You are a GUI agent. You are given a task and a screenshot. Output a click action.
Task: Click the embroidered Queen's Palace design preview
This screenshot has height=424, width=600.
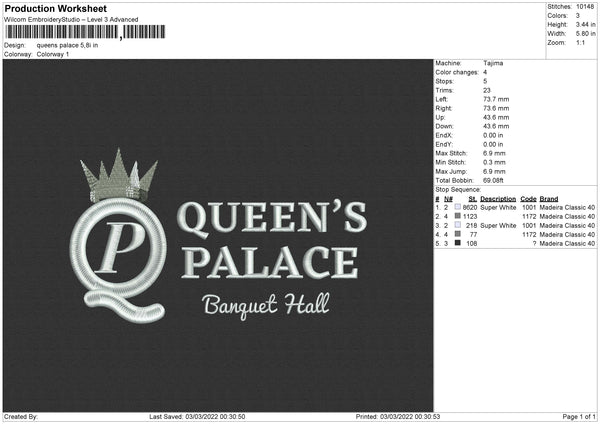[218, 236]
